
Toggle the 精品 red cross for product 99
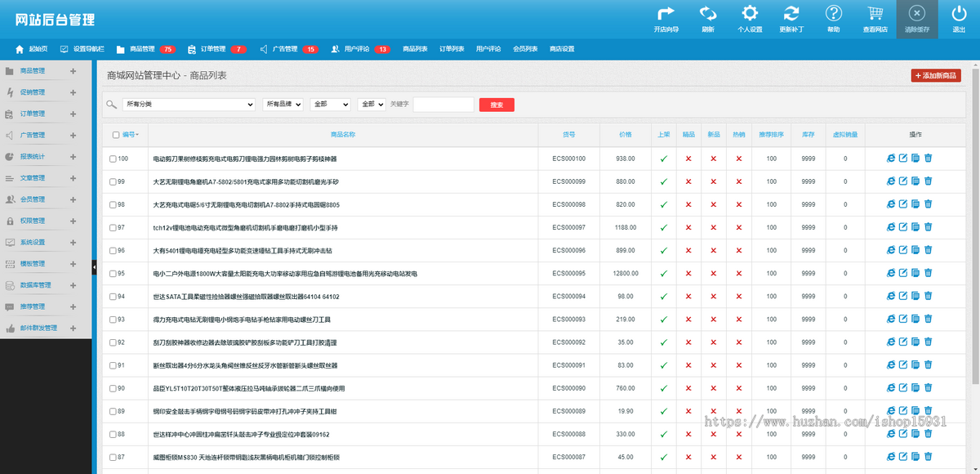[x=688, y=181]
